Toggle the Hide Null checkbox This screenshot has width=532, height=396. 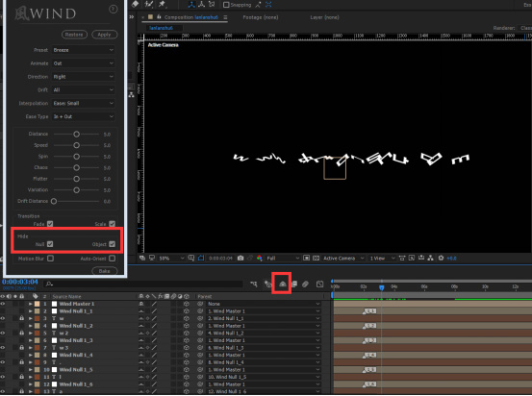pos(50,244)
